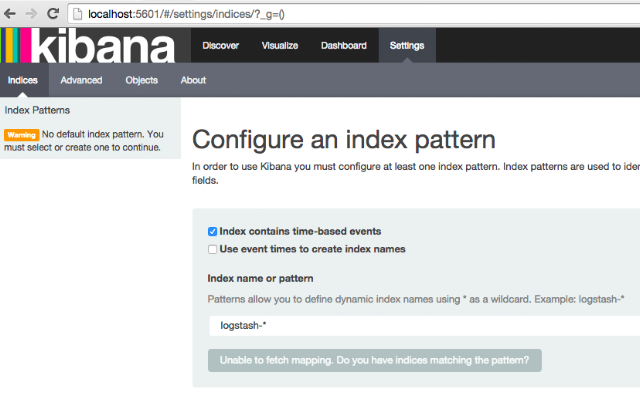
Task: Click the orange Warning badge
Action: coord(22,135)
